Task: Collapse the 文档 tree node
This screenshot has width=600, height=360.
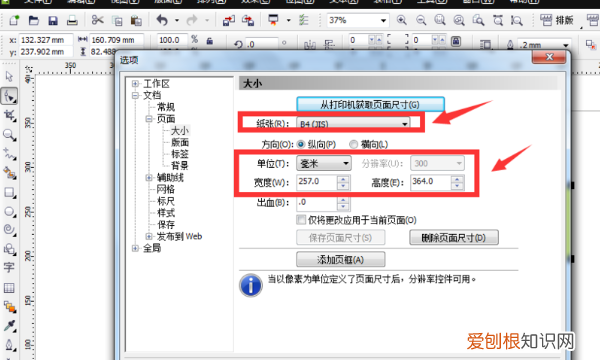Action: [x=135, y=95]
